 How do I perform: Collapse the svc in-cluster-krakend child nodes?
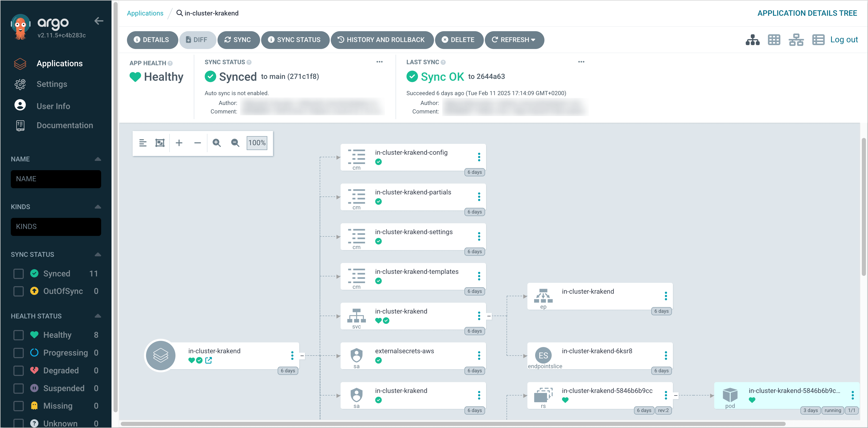pyautogui.click(x=489, y=316)
